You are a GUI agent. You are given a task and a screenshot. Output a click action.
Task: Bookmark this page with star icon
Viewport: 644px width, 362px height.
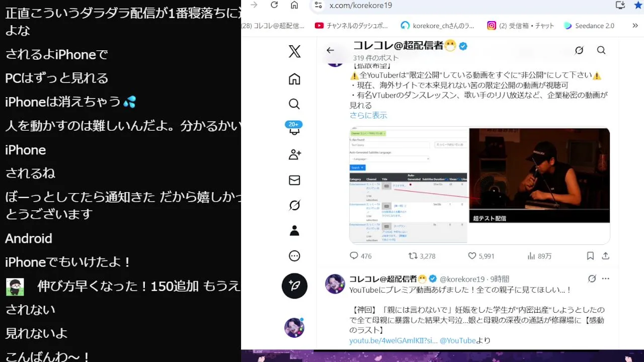[638, 5]
